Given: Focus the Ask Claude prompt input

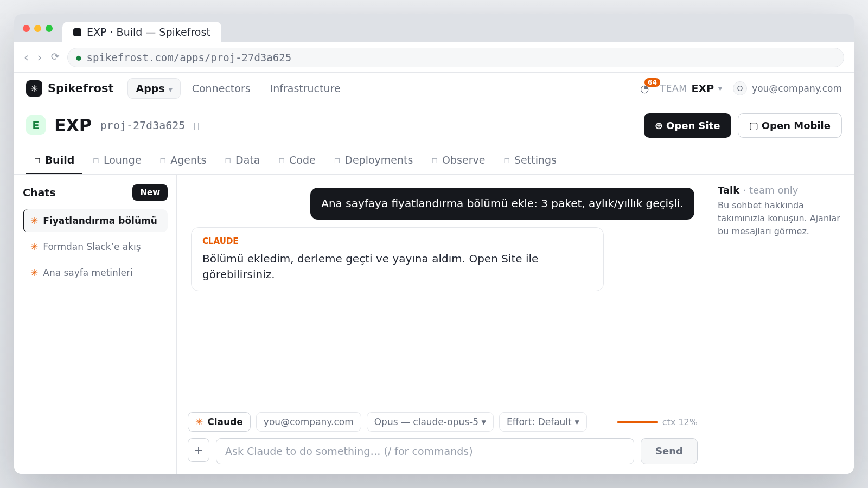Looking at the screenshot, I should pos(425,451).
